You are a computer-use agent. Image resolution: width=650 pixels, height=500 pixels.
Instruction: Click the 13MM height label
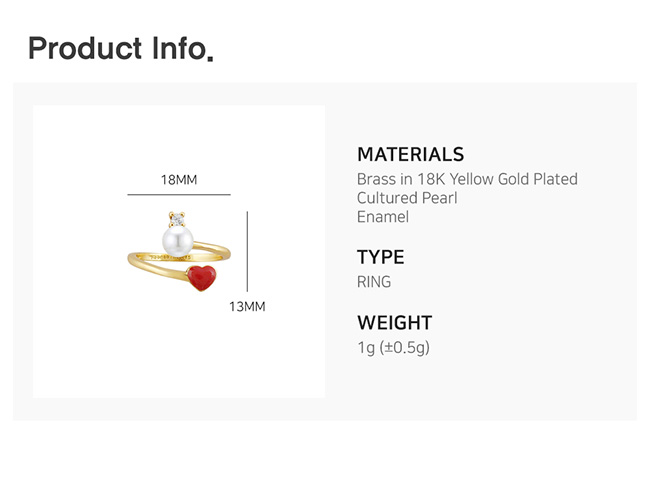point(247,307)
